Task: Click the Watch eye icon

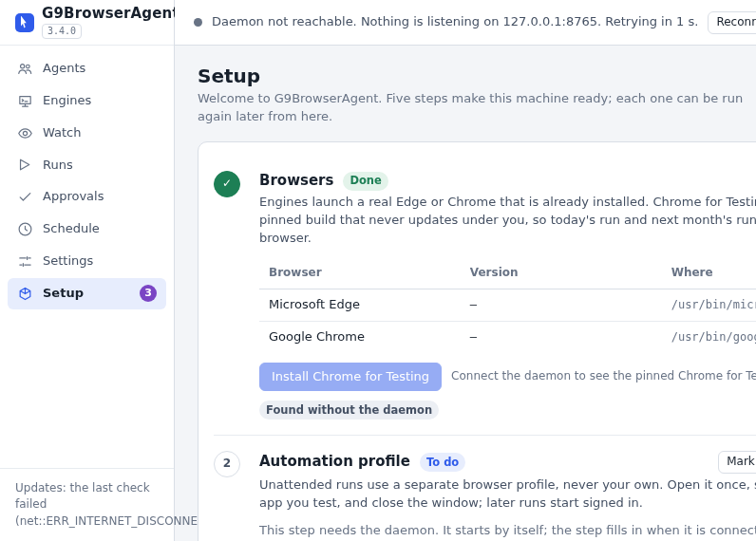Action: tap(25, 134)
